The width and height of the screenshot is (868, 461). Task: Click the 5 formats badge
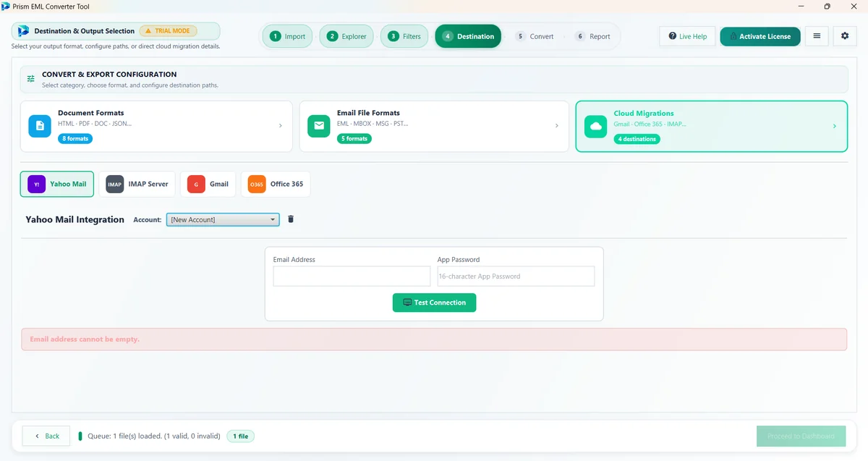click(354, 138)
